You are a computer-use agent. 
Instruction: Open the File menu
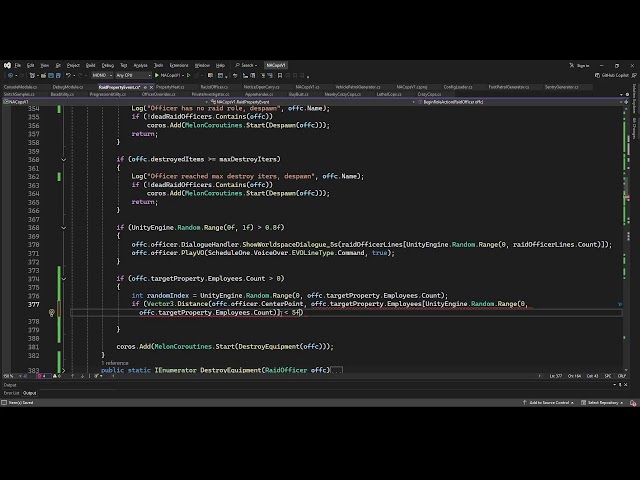[18, 65]
